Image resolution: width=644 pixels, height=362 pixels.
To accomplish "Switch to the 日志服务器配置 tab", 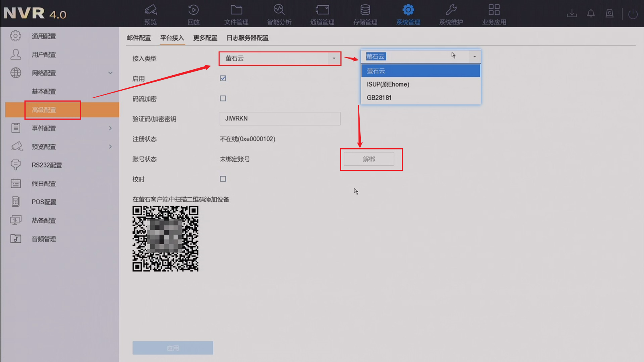I will 247,38.
